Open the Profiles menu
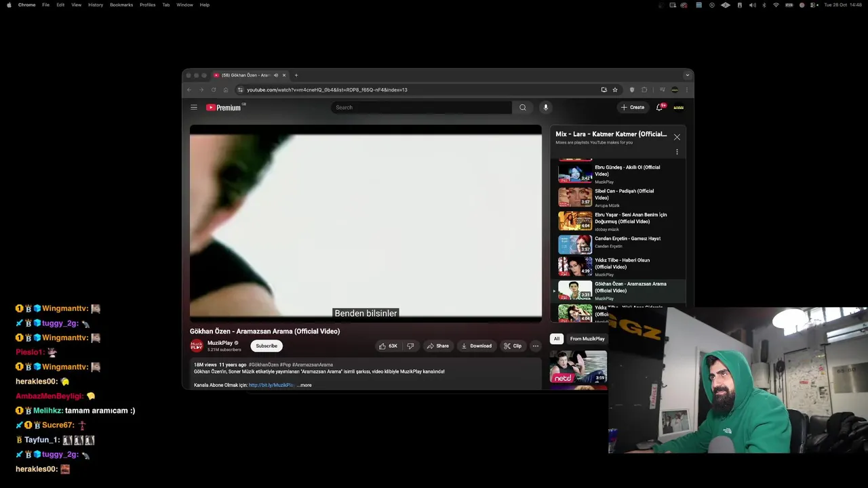The image size is (868, 488). coord(147,5)
